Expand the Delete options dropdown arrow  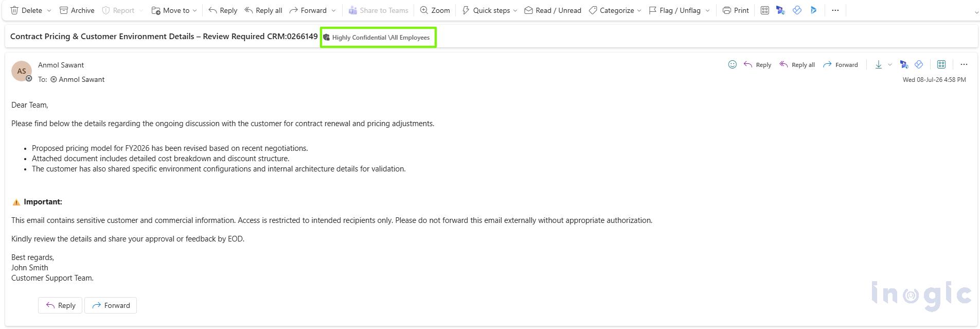(49, 10)
